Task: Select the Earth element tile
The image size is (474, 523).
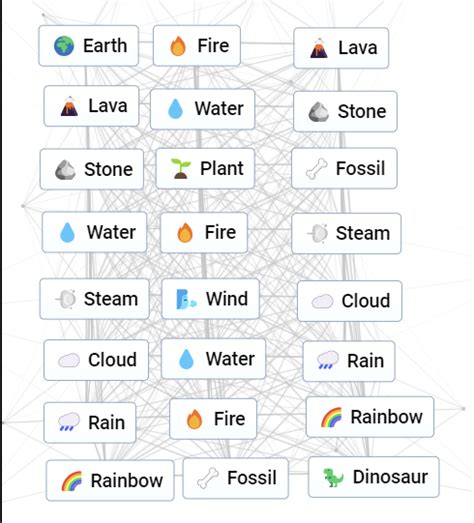Action: [89, 46]
